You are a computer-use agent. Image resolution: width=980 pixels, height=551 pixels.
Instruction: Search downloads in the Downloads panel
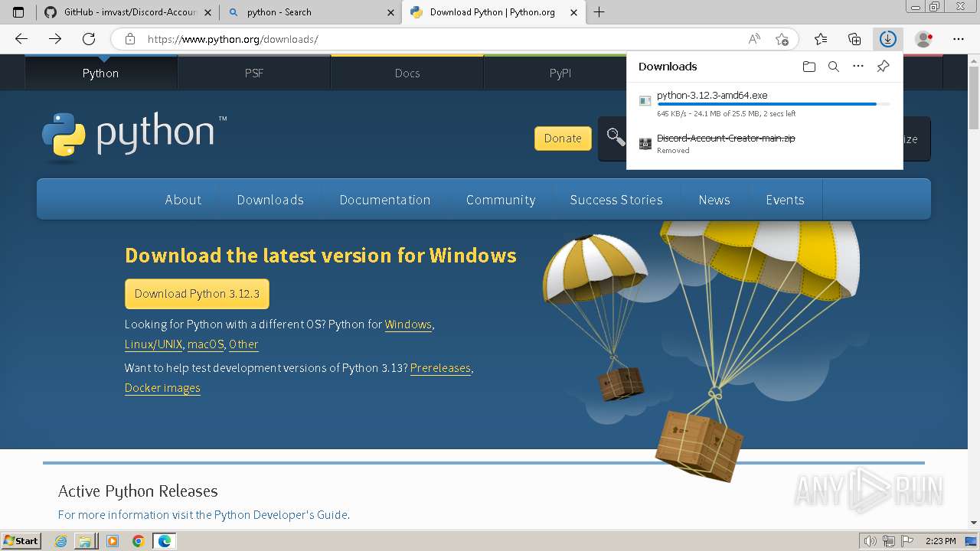834,67
